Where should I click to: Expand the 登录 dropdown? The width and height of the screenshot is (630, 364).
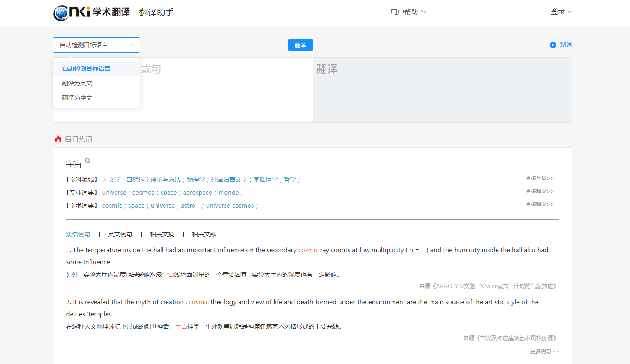pos(561,12)
